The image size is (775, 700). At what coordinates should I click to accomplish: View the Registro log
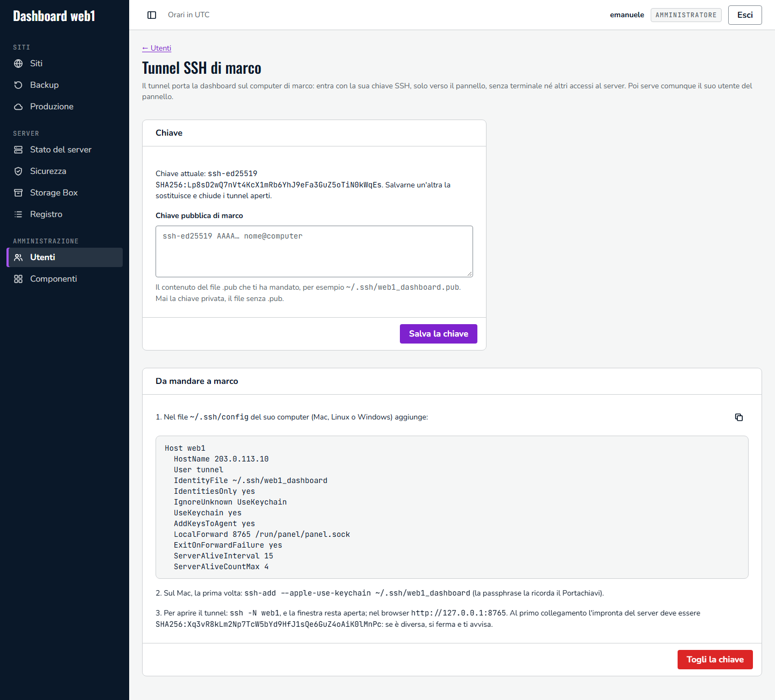tap(65, 214)
